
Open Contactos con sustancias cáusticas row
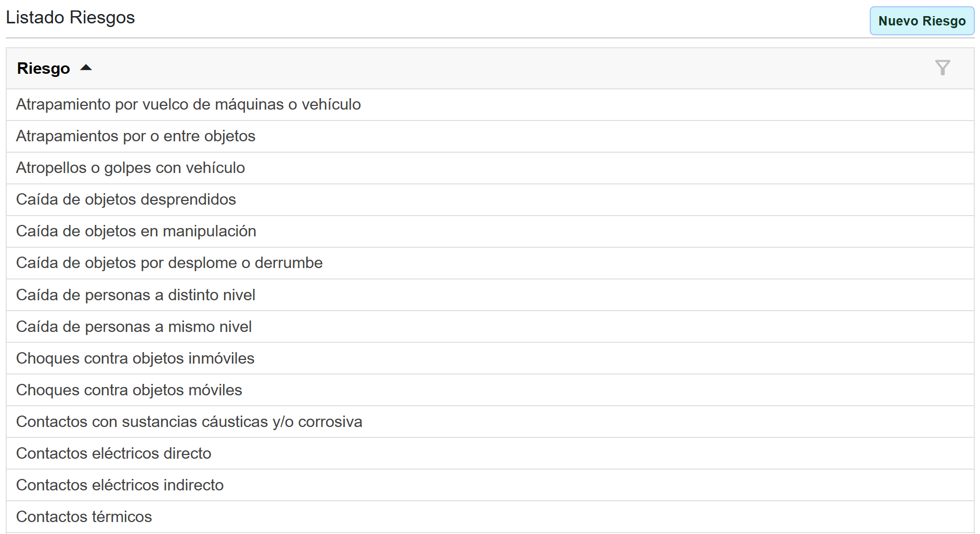(189, 422)
